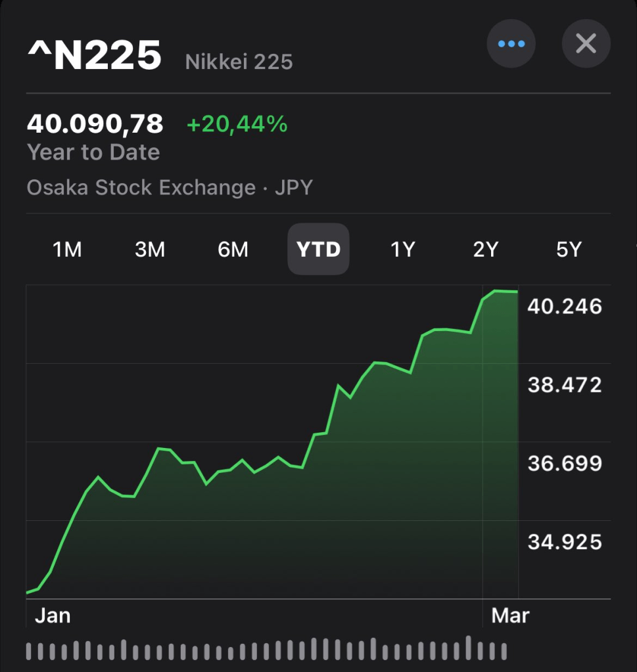Screen dimensions: 637x672
Task: Switch chart to 1Y range
Action: pyautogui.click(x=402, y=250)
